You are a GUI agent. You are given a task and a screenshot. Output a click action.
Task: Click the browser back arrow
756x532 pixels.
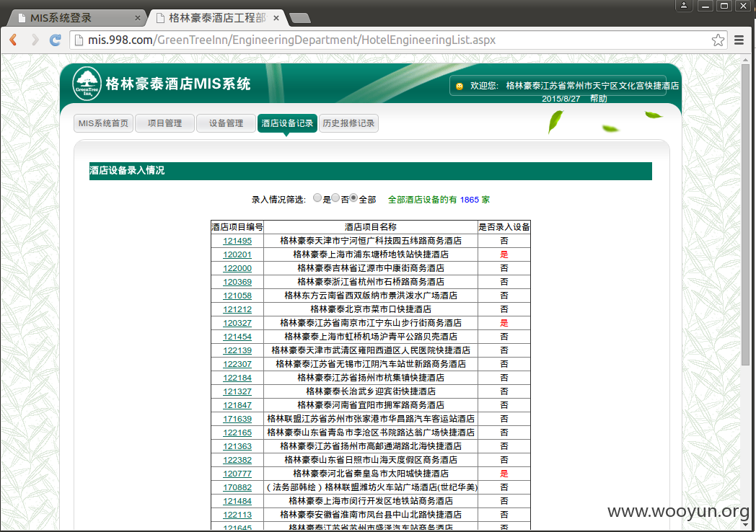pos(14,40)
